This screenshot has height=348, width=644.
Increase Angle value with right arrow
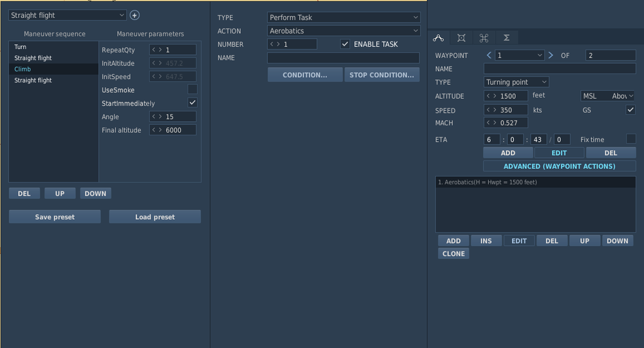160,117
